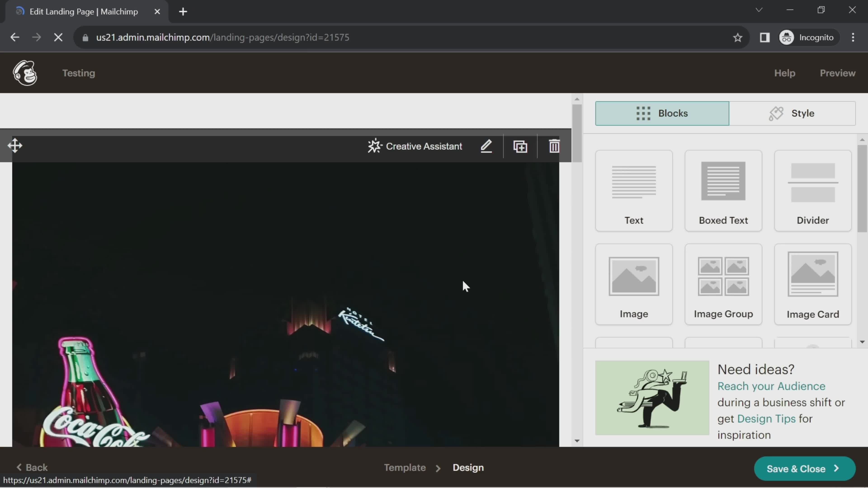Add an Image block
Screen dimensions: 868x488
tap(634, 285)
